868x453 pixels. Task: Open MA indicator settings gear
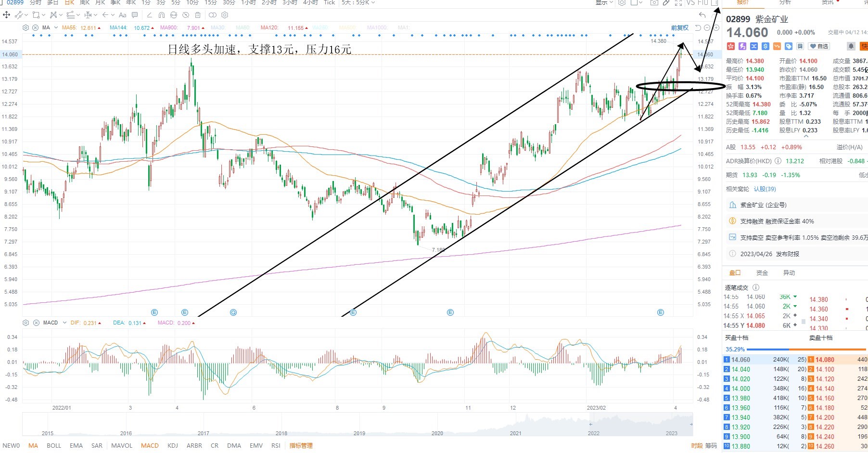point(26,27)
